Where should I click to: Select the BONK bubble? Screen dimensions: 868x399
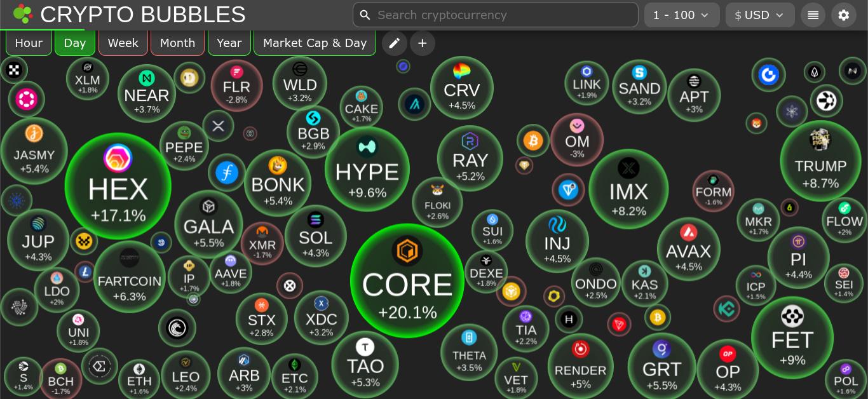coord(278,182)
